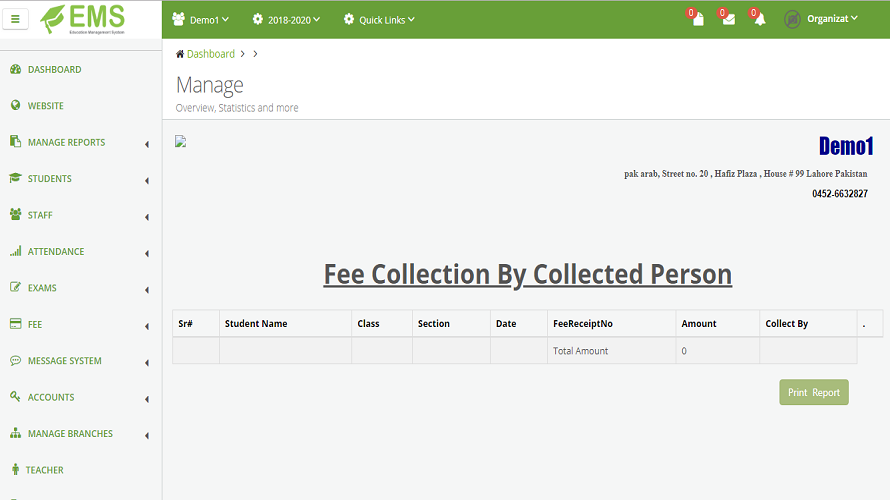Screen dimensions: 890x500
Task: Click the Demo1 school name heading
Action: pos(846,146)
